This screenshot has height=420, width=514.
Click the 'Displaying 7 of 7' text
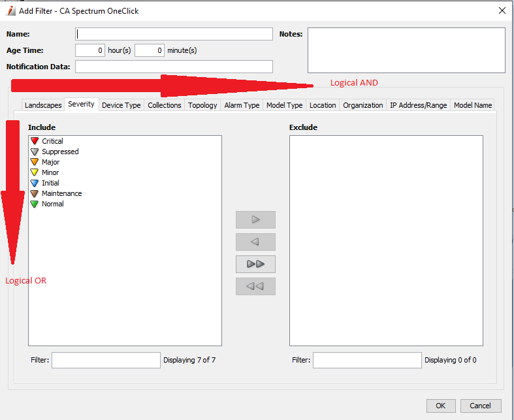[x=189, y=360]
